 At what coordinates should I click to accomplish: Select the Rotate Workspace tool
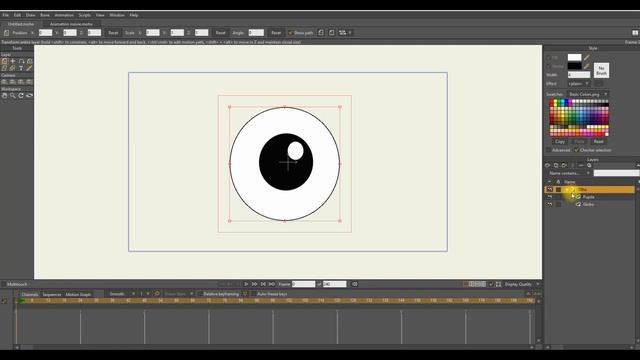[x=21, y=96]
